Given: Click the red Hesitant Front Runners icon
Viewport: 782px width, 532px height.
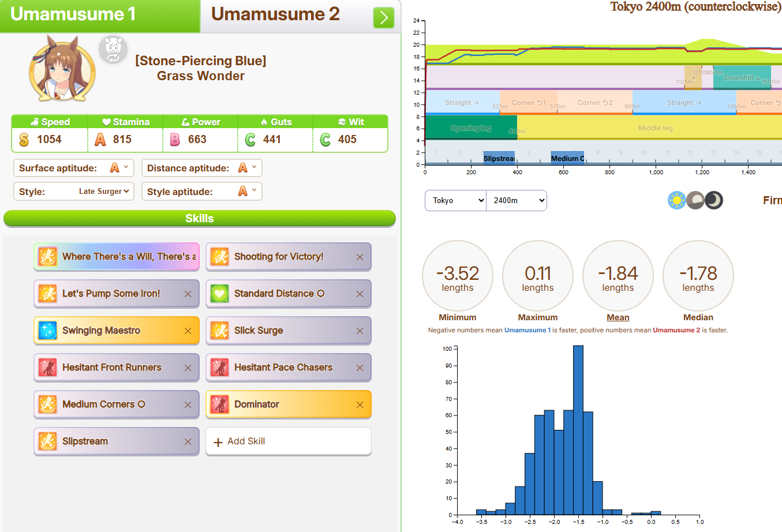Looking at the screenshot, I should [x=47, y=368].
